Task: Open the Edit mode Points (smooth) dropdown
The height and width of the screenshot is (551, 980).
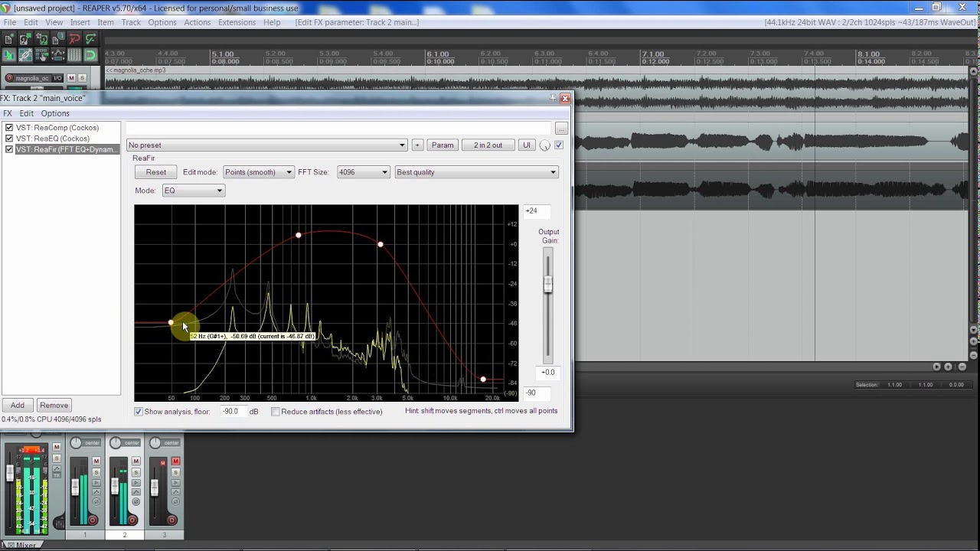Action: click(x=258, y=172)
